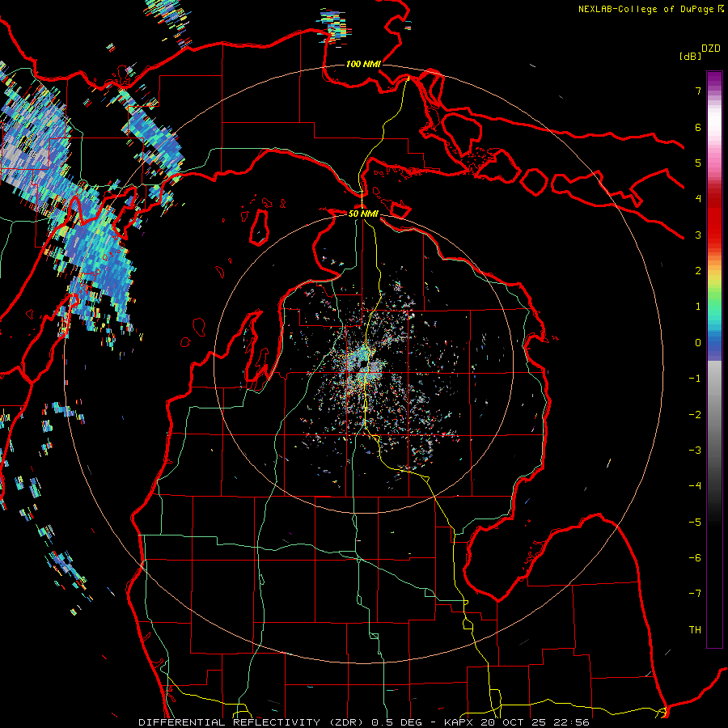This screenshot has height=728, width=728.
Task: Click the KAPX radar site at map center
Action: 363,365
